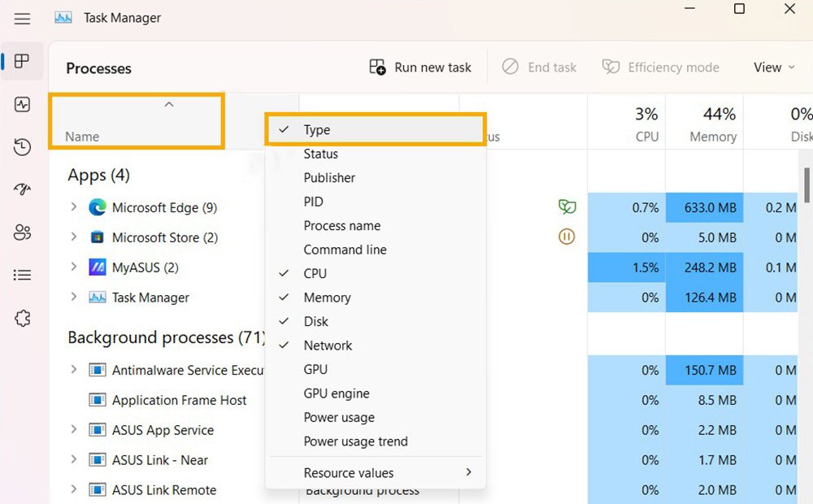Image resolution: width=813 pixels, height=504 pixels.
Task: Open the hamburger navigation menu
Action: (22, 20)
